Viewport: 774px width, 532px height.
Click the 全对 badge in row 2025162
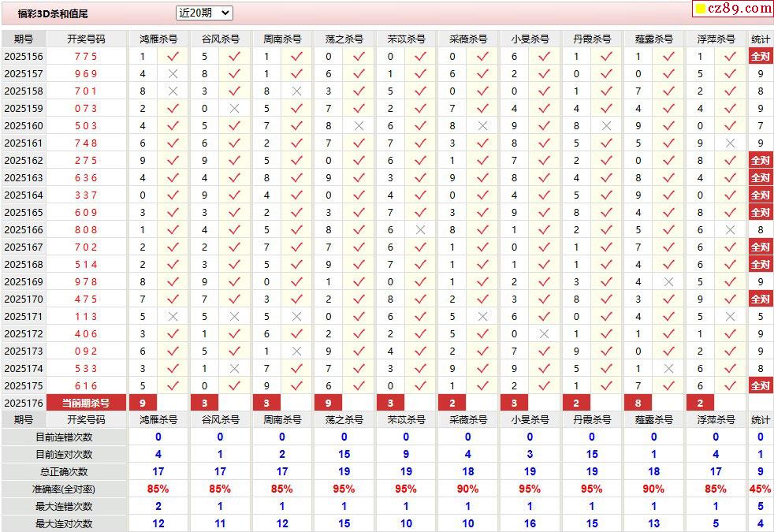(x=760, y=161)
